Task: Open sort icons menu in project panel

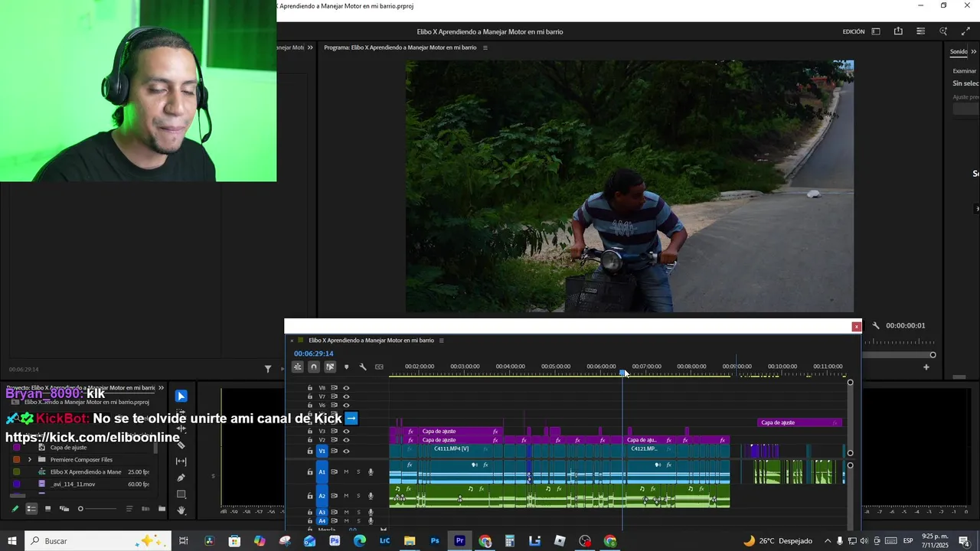Action: pos(129,509)
